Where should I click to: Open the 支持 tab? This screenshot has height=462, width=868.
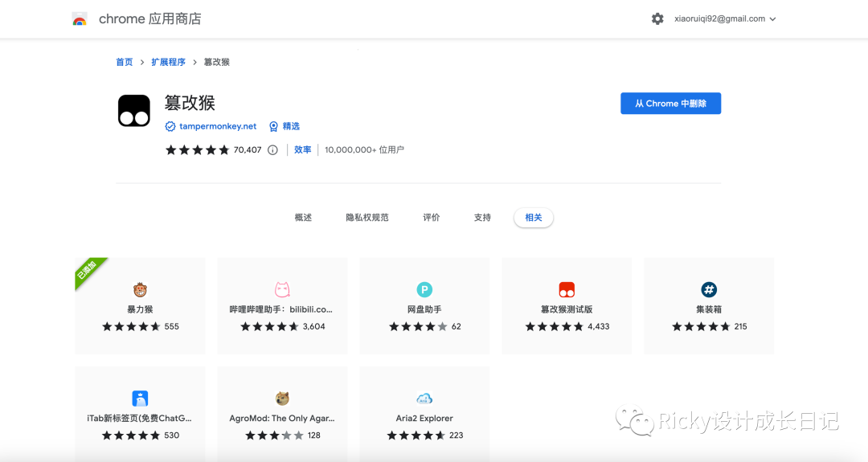pos(482,218)
